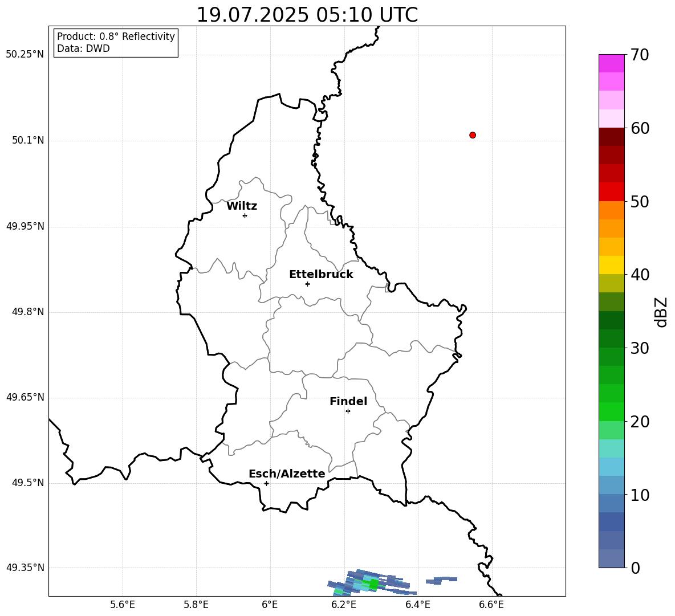Click the 10 colorbar tick label

(640, 495)
